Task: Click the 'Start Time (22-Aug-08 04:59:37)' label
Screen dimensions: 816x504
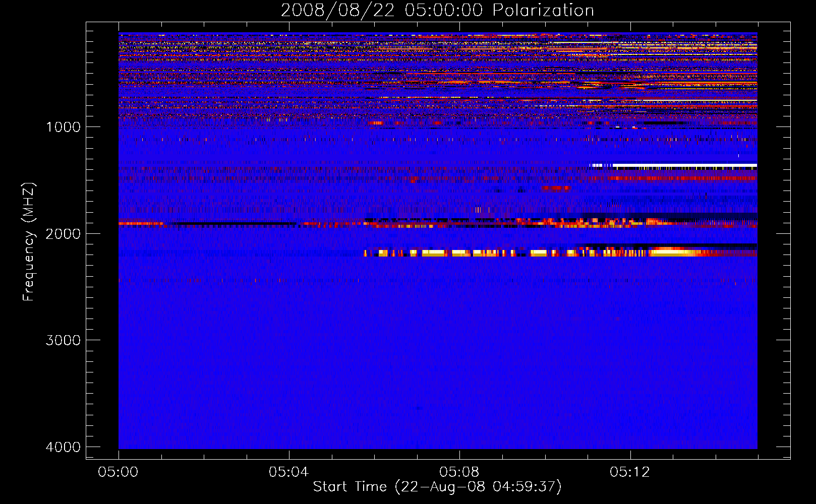Action: (x=437, y=487)
